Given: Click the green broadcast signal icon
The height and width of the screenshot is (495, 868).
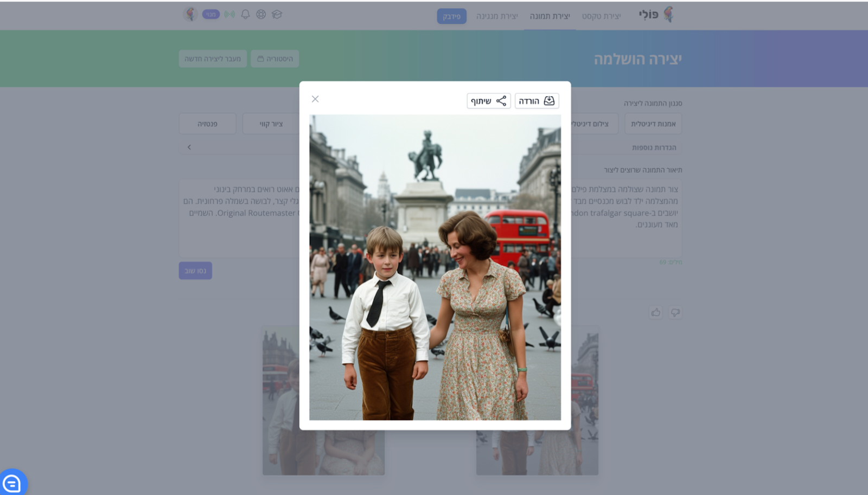Looking at the screenshot, I should pos(229,15).
